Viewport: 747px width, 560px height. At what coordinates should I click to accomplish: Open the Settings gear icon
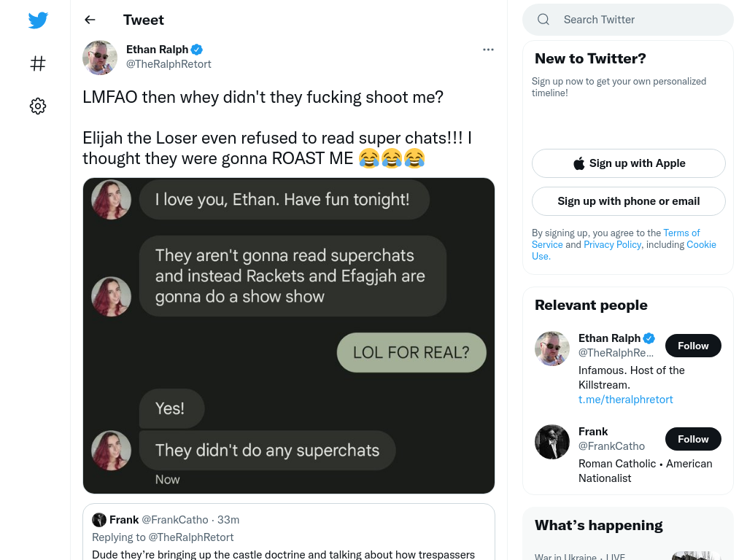tap(38, 106)
